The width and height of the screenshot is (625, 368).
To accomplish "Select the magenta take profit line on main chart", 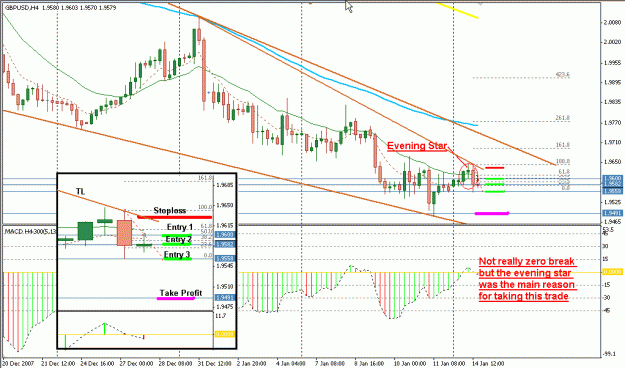I will pos(492,214).
